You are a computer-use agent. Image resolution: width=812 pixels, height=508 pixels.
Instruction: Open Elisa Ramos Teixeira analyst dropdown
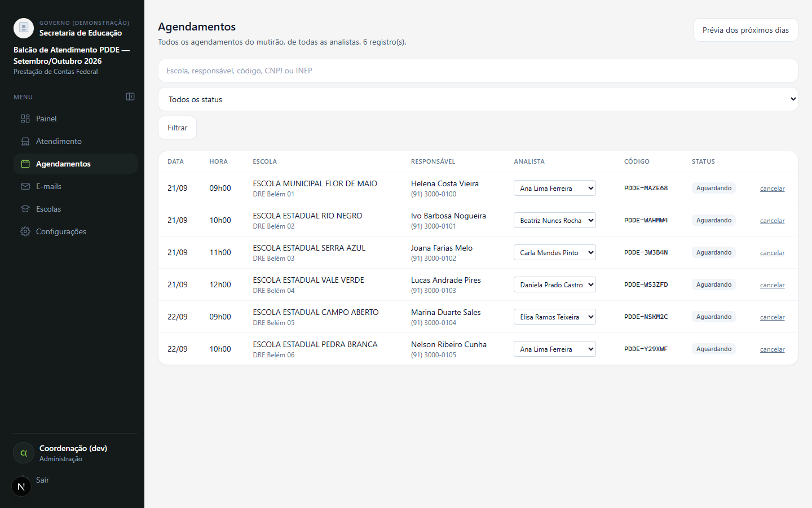coord(555,317)
